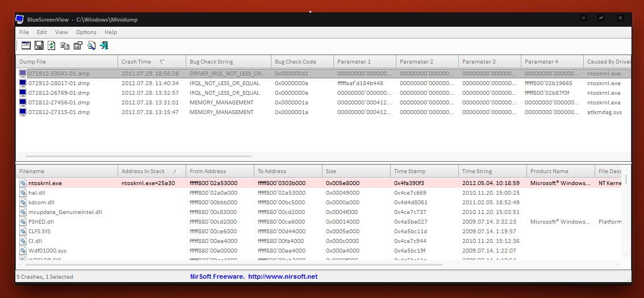Open the View menu

click(61, 32)
